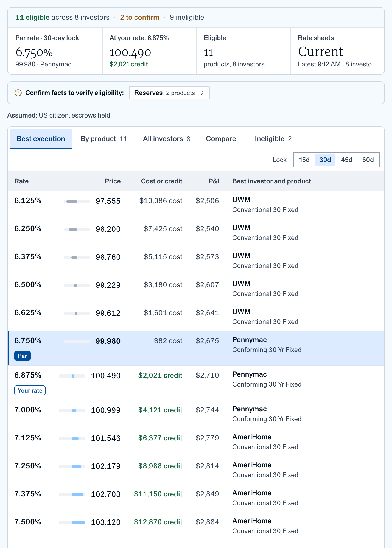Click the $4,121 credit value
Screen dimensions: 392x548
tap(160, 410)
